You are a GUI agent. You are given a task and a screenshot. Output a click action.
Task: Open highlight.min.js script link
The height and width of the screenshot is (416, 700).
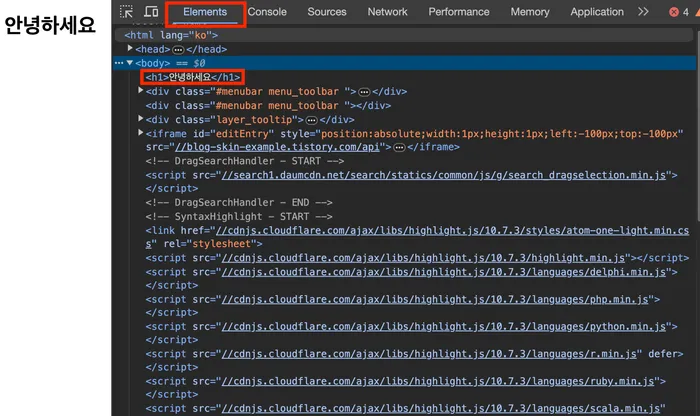pyautogui.click(x=423, y=258)
